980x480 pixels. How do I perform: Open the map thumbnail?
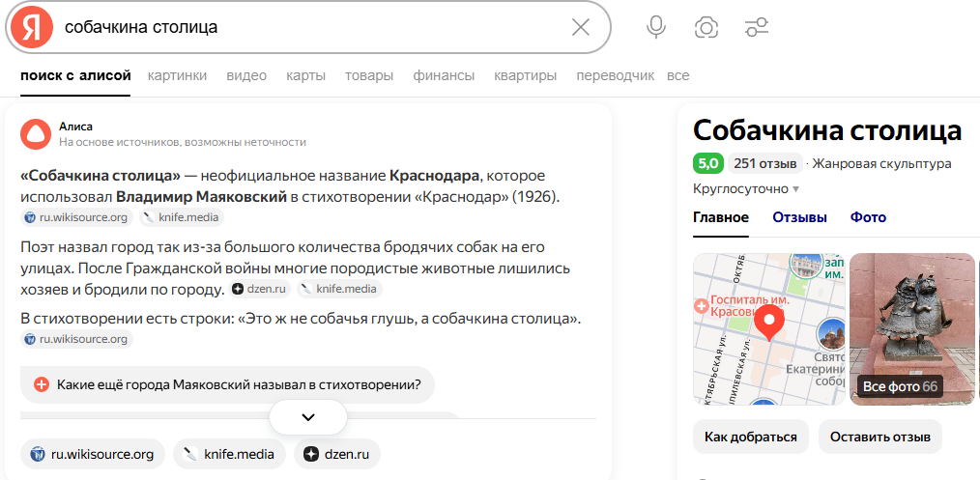pos(769,329)
